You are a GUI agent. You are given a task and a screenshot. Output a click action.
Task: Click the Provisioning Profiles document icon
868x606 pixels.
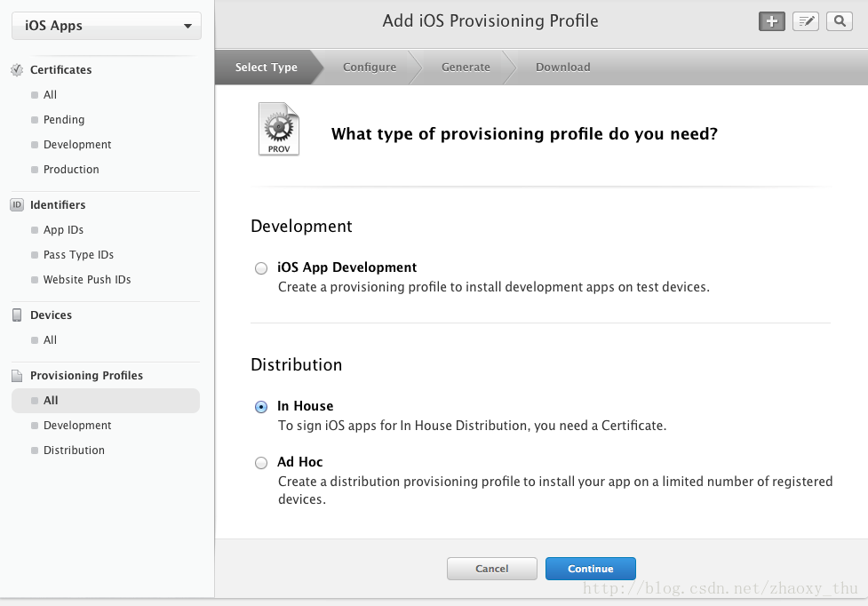[17, 376]
